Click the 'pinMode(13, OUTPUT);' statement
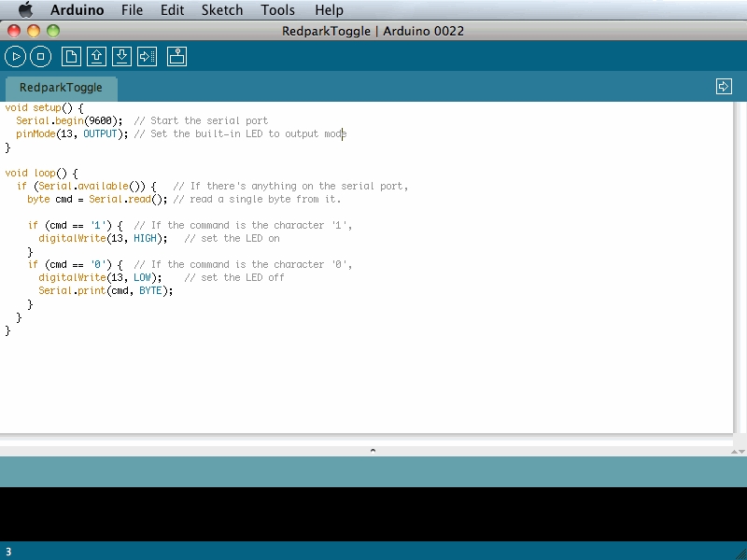Viewport: 747px width, 560px height. pyautogui.click(x=72, y=134)
